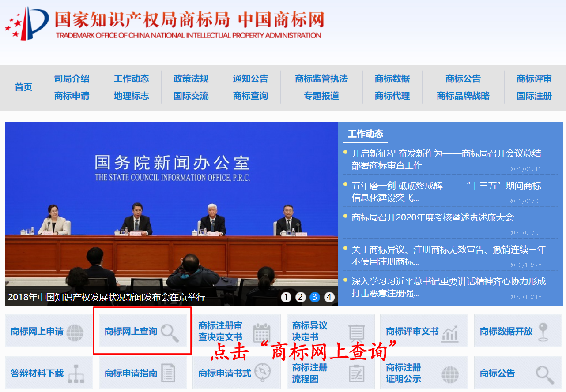Click the pin icon on 商标数据开放
The image size is (566, 392).
coord(543,332)
